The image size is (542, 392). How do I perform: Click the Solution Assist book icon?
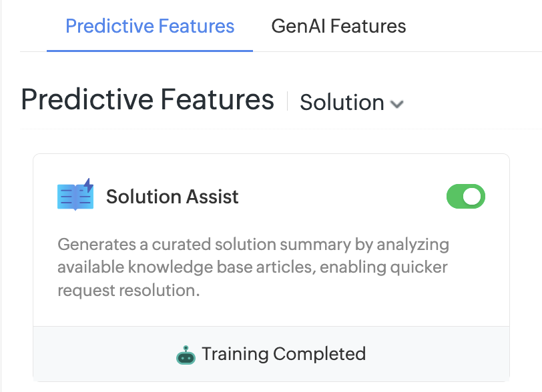pos(75,196)
